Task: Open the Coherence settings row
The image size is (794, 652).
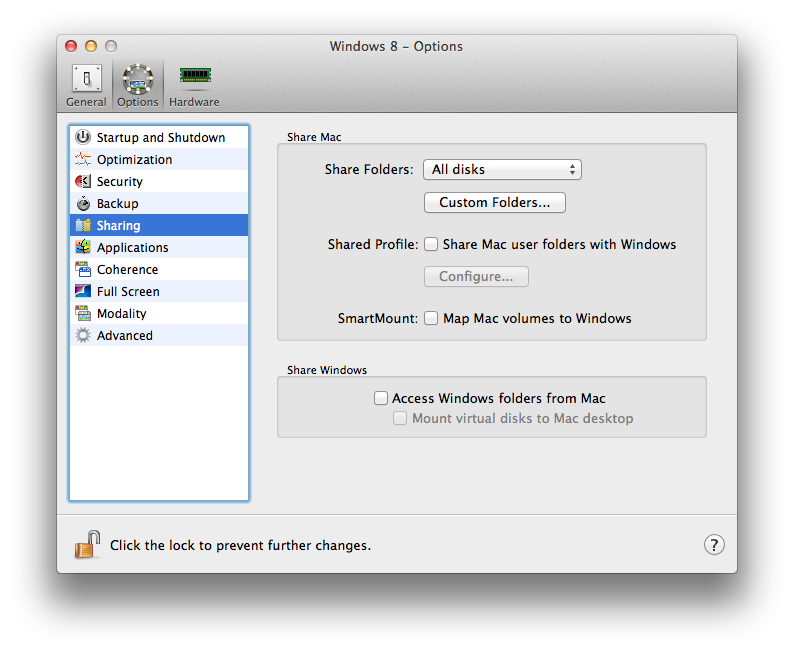Action: pyautogui.click(x=159, y=269)
